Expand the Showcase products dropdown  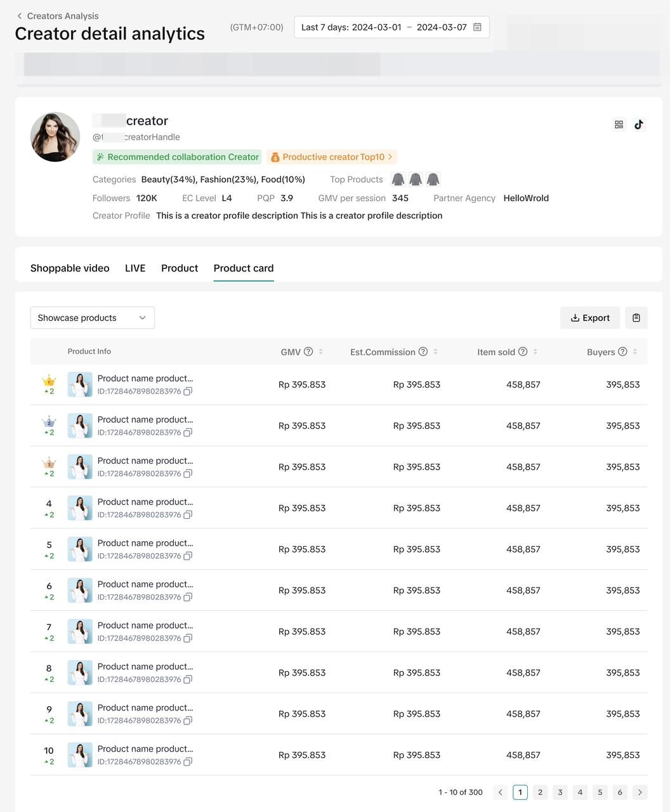click(93, 318)
